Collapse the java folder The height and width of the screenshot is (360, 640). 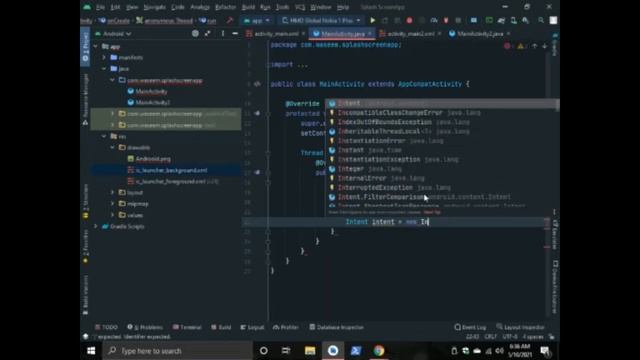pyautogui.click(x=104, y=69)
